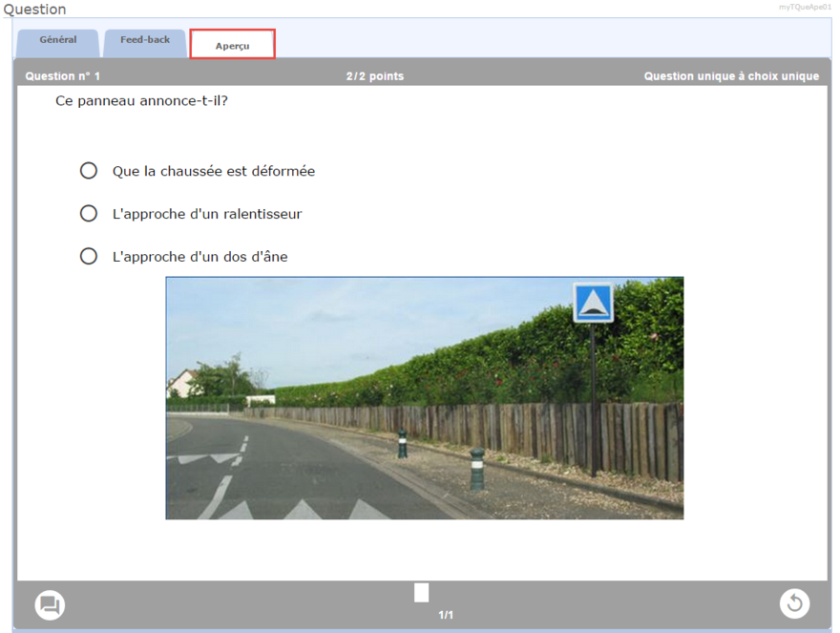Click the '2/2 points' score text

pyautogui.click(x=374, y=76)
